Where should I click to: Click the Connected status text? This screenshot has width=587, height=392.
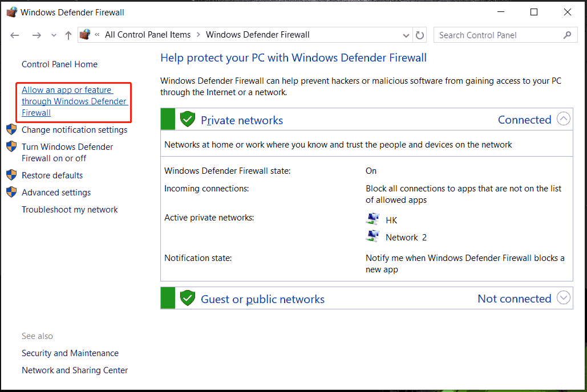pos(524,120)
